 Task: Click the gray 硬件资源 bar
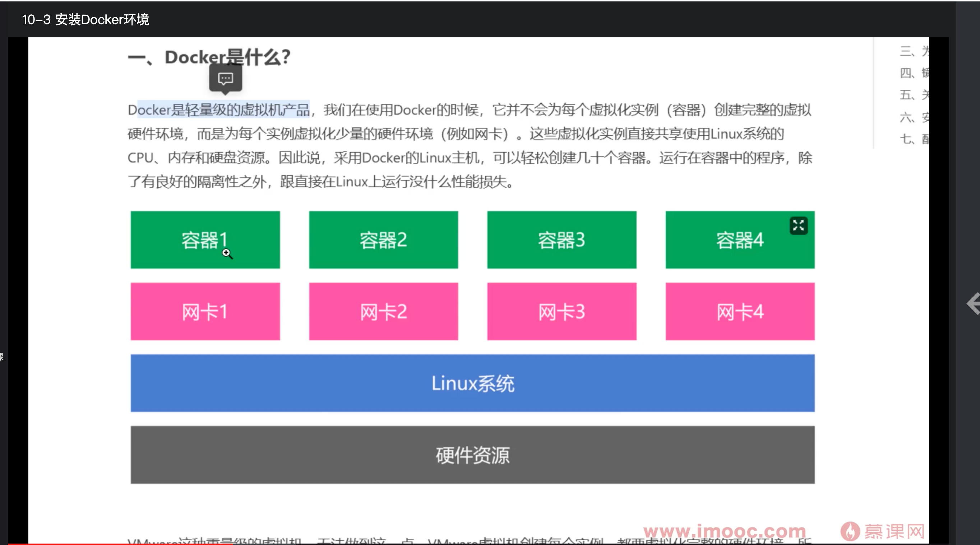(472, 455)
